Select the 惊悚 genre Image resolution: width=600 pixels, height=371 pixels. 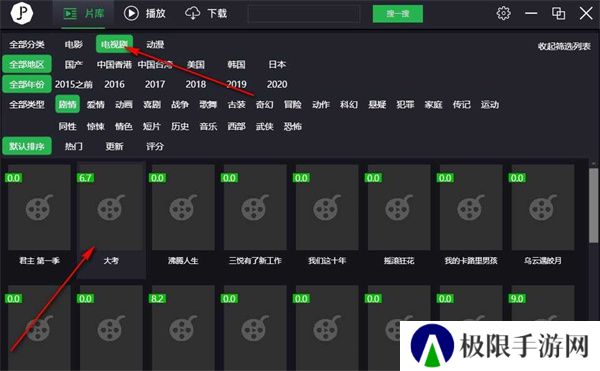point(96,126)
